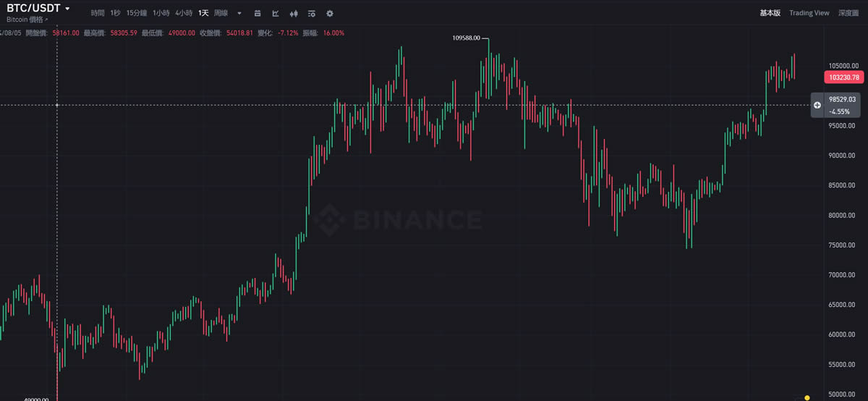Open chart settings gear icon
Screen dimensions: 868x401
[330, 13]
